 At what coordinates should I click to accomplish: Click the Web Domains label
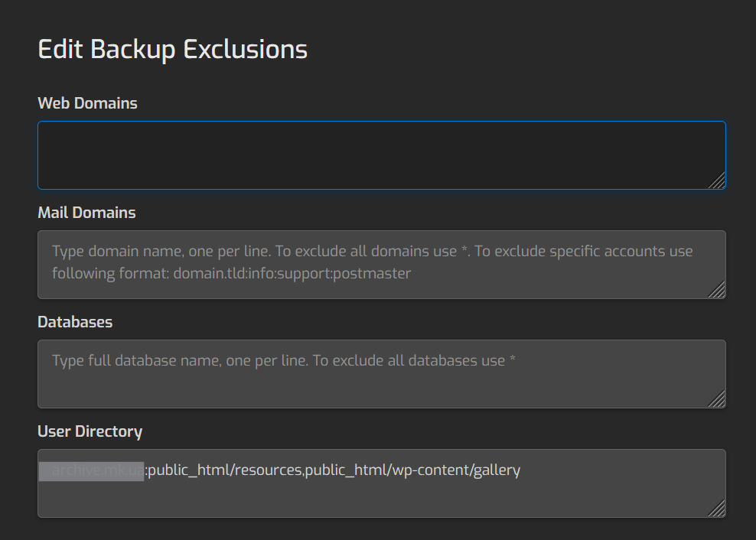point(88,103)
